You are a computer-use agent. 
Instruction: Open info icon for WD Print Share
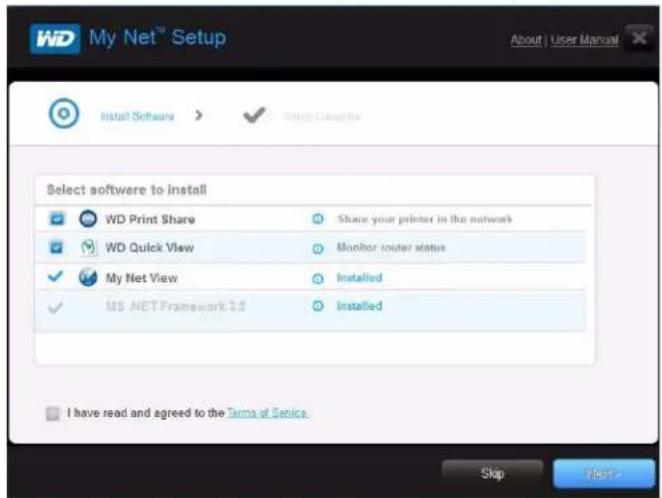pyautogui.click(x=317, y=219)
